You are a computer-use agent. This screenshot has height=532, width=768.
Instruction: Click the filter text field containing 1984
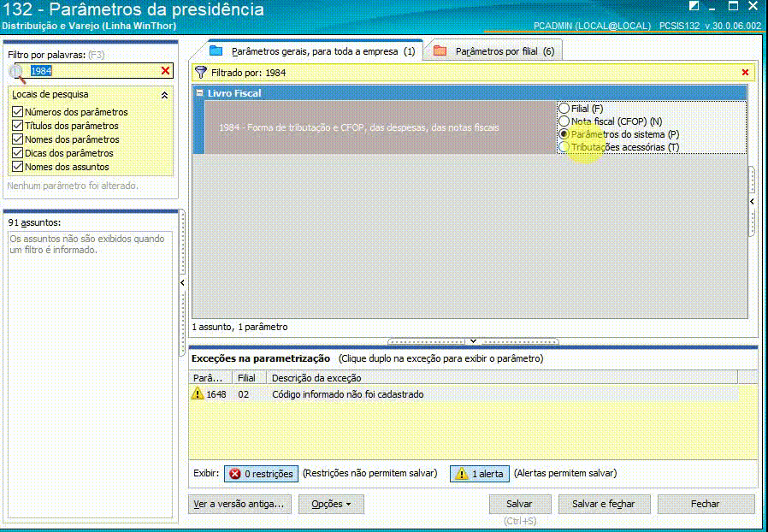pos(94,71)
